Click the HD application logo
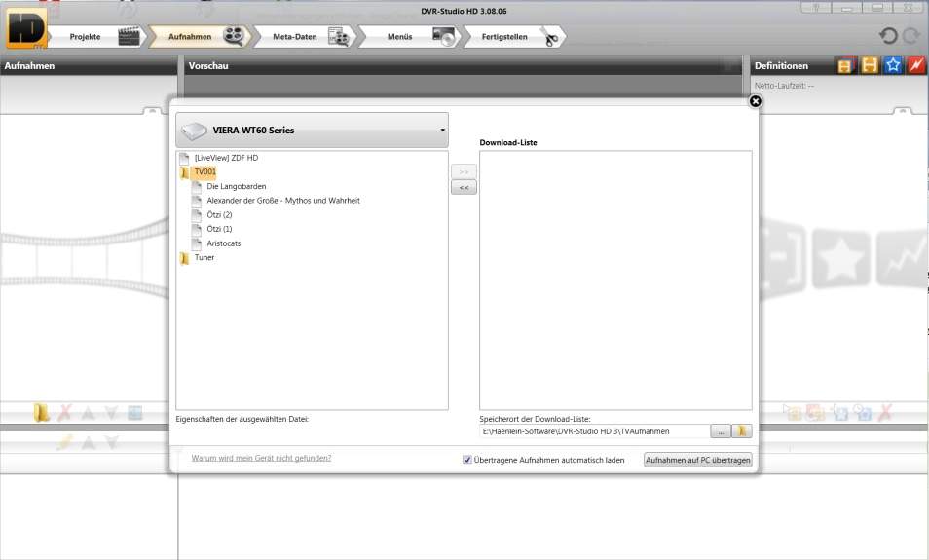This screenshot has height=560, width=929. click(26, 28)
